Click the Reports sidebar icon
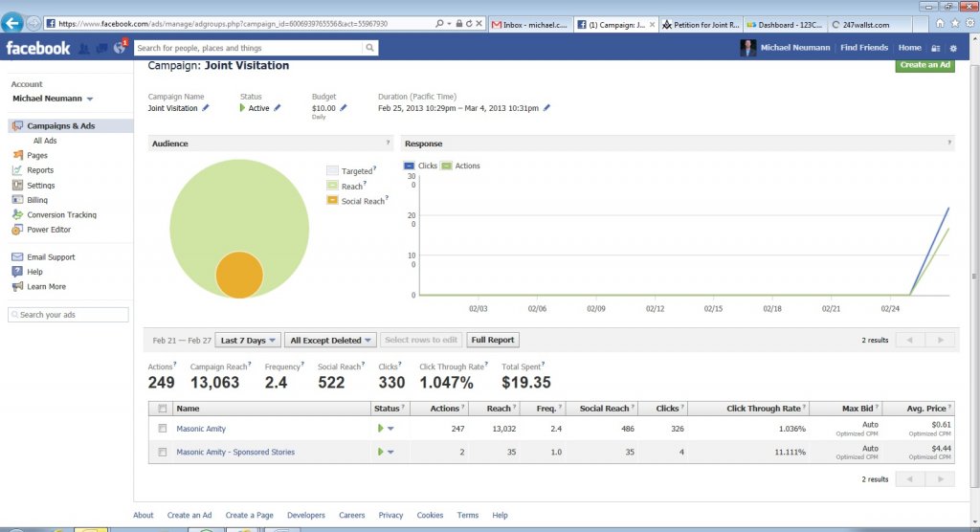 click(17, 170)
